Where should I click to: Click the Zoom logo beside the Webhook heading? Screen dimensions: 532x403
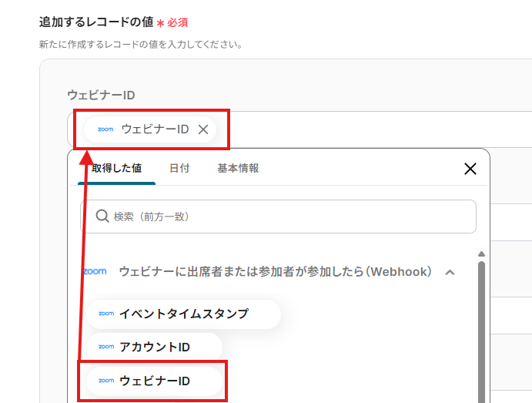[x=95, y=271]
